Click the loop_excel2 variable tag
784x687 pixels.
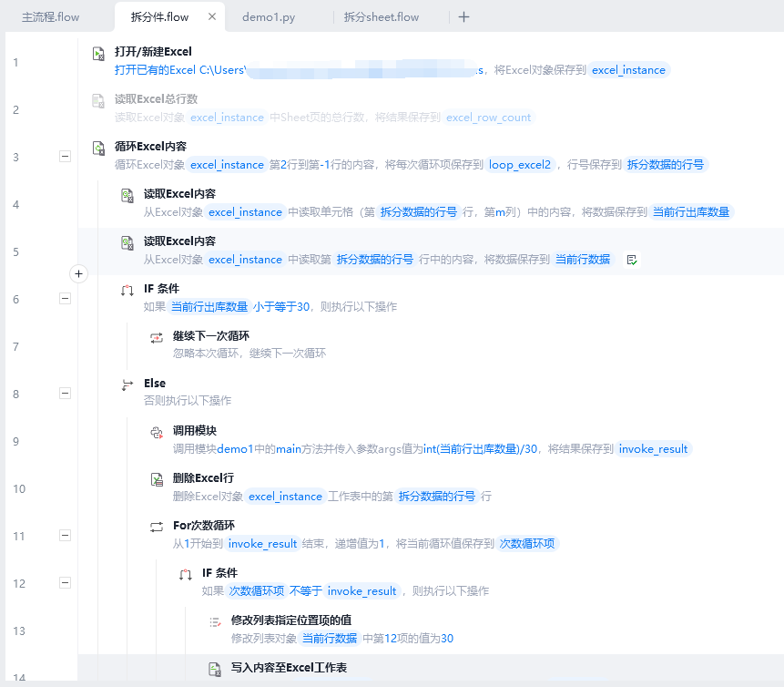pos(520,165)
